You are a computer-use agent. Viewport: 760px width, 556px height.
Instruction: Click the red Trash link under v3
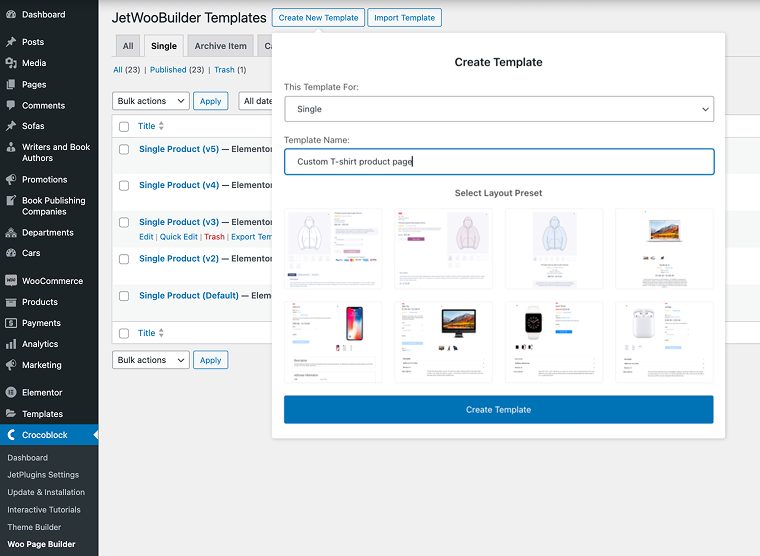(214, 237)
